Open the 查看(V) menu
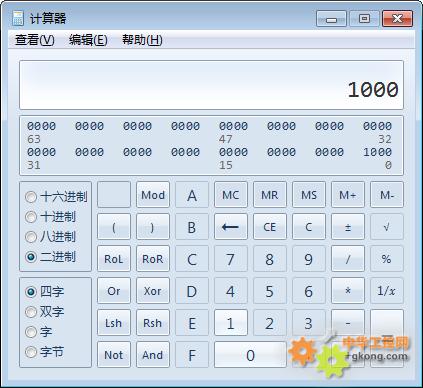The height and width of the screenshot is (388, 423). click(35, 40)
